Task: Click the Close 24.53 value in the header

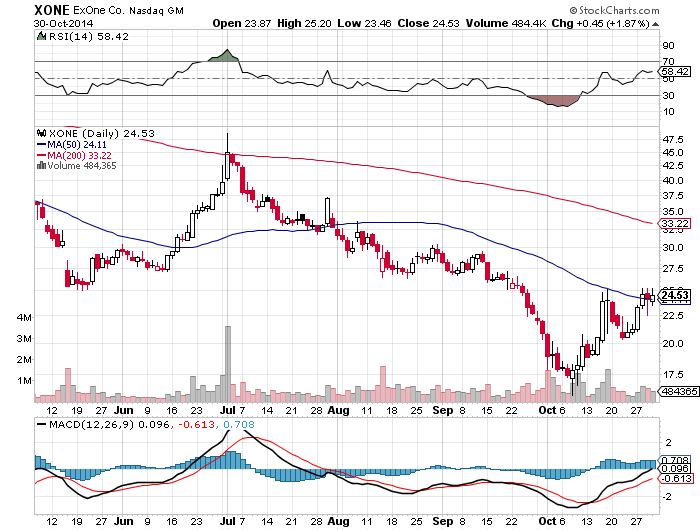Action: pyautogui.click(x=428, y=23)
